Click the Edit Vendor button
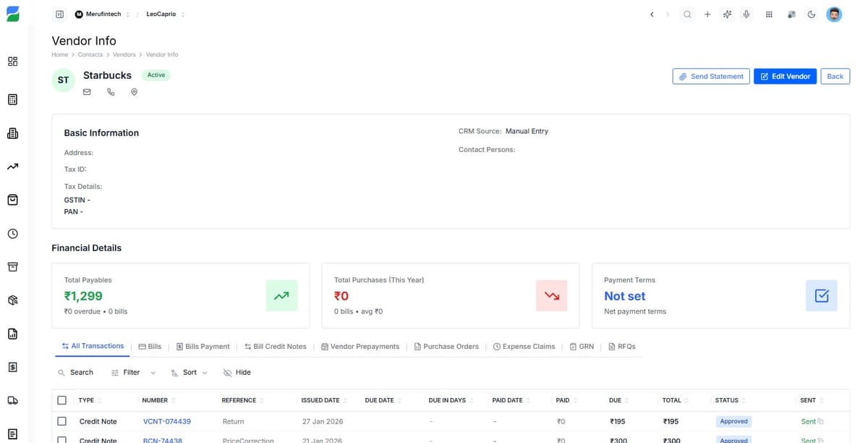 [x=785, y=76]
